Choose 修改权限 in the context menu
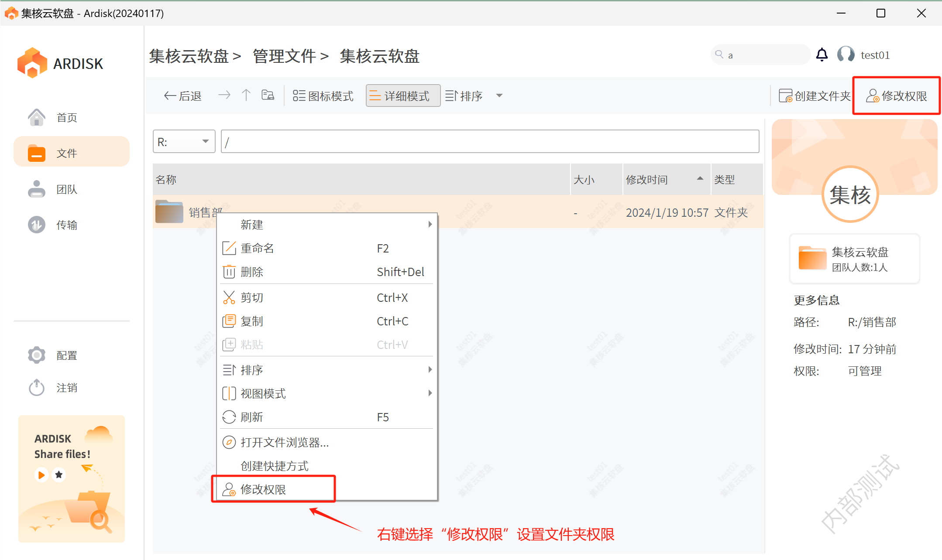Screen dimensions: 942x560 coord(263,489)
